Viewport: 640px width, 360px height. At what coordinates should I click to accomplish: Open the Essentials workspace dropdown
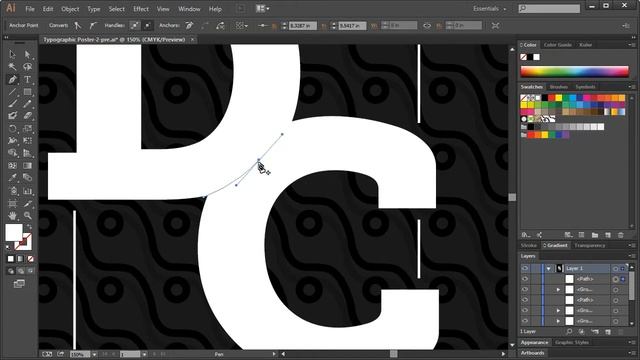coord(489,9)
